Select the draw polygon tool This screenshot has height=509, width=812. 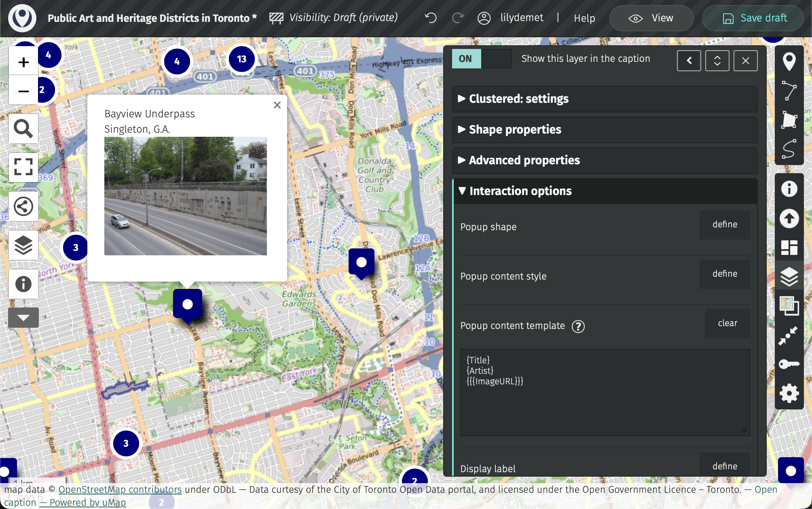(x=789, y=120)
